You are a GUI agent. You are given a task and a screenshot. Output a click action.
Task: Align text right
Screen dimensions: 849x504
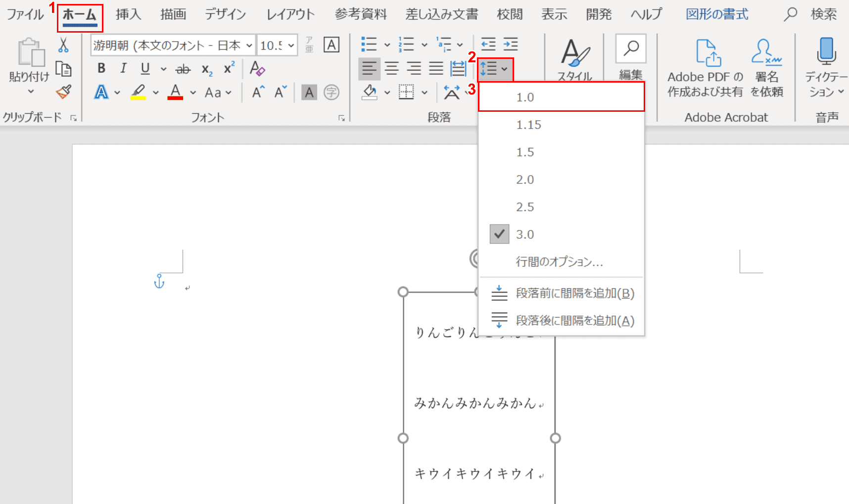pos(414,68)
